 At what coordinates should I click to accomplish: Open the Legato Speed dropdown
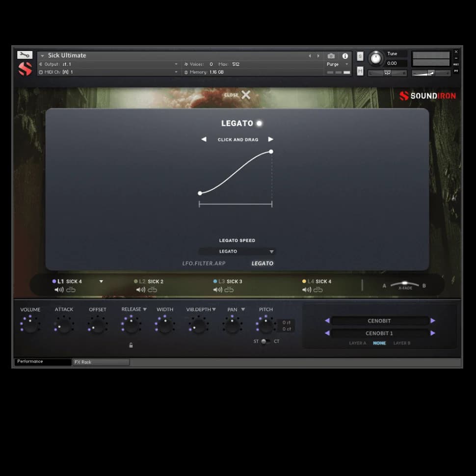pos(237,252)
